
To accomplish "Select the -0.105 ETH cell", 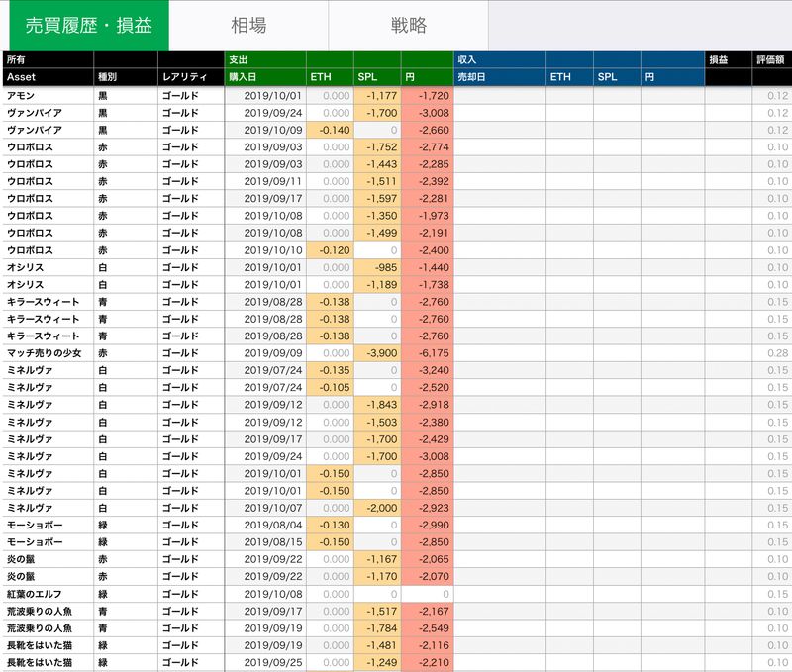I will [x=330, y=388].
